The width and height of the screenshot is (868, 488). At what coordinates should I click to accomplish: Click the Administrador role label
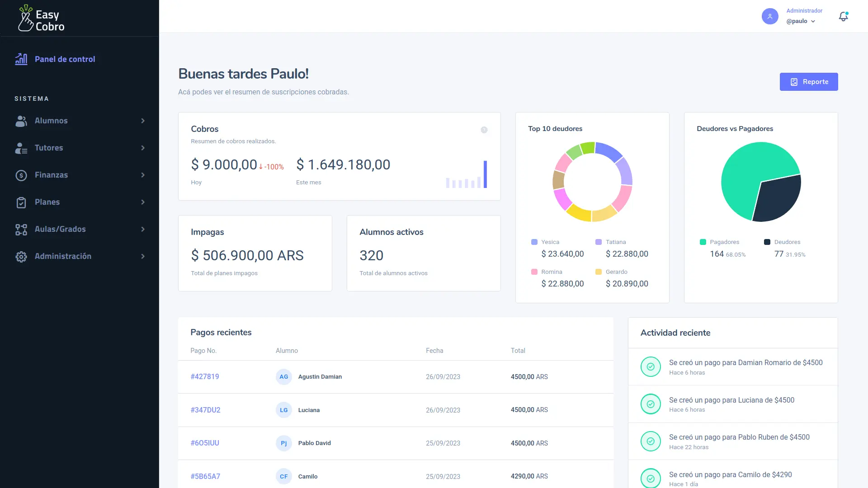click(804, 11)
